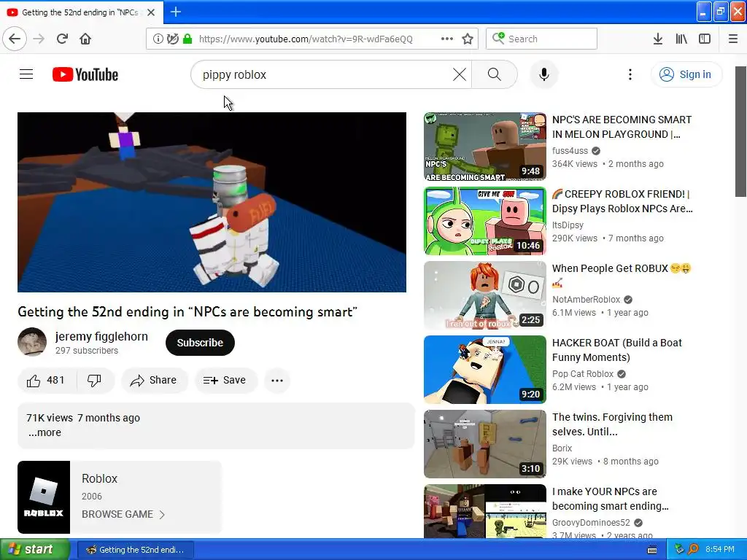Show site information icon in address bar

[158, 39]
